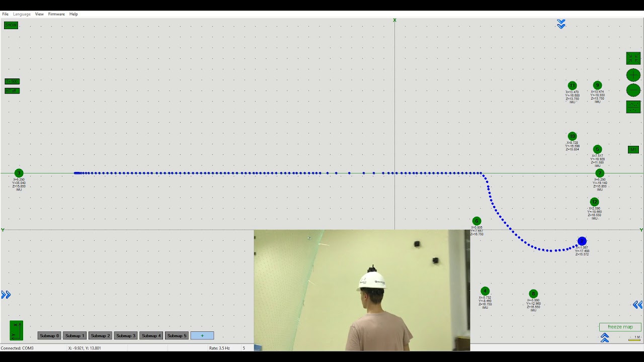
Task: Click the Y axis label at right
Action: point(641,230)
